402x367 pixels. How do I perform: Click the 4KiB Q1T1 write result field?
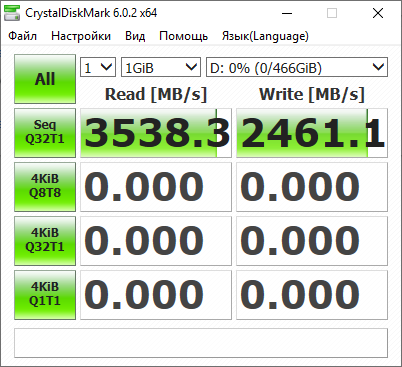coord(312,295)
